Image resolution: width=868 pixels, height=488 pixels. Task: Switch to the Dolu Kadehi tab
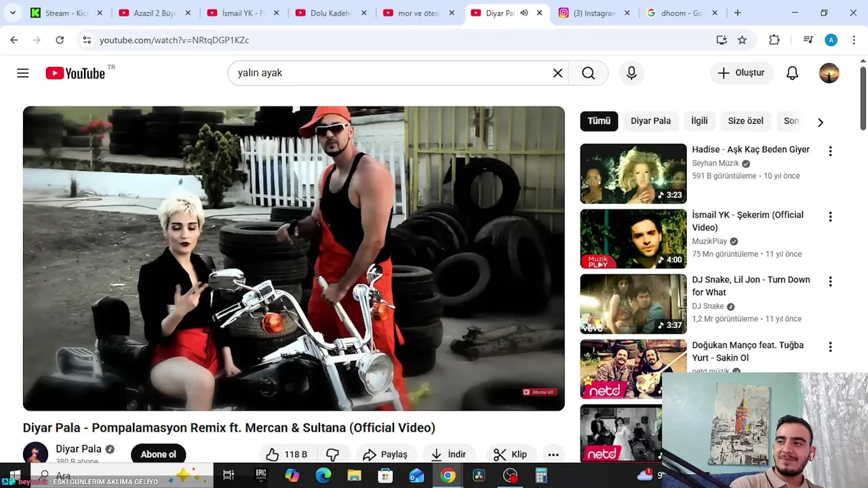click(331, 13)
